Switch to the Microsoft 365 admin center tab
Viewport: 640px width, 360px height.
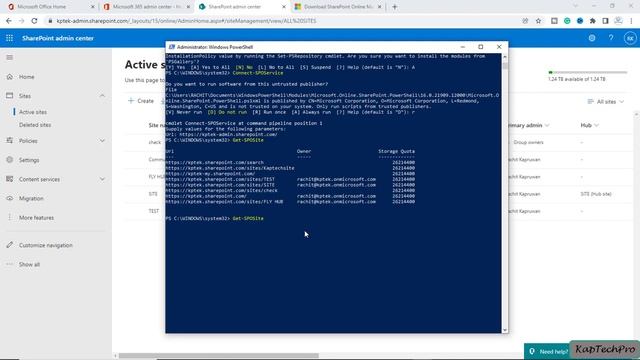146,7
